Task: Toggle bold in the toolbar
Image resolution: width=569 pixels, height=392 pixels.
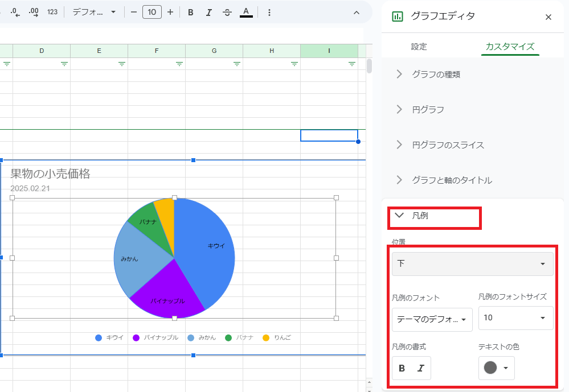Action: point(190,13)
